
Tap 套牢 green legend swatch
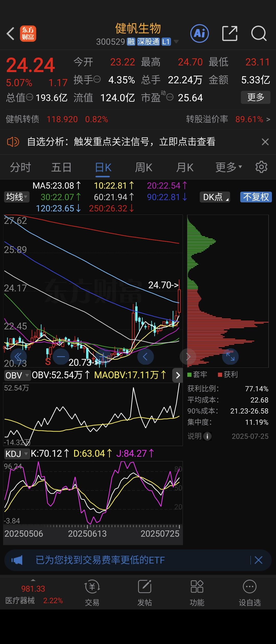click(x=189, y=375)
